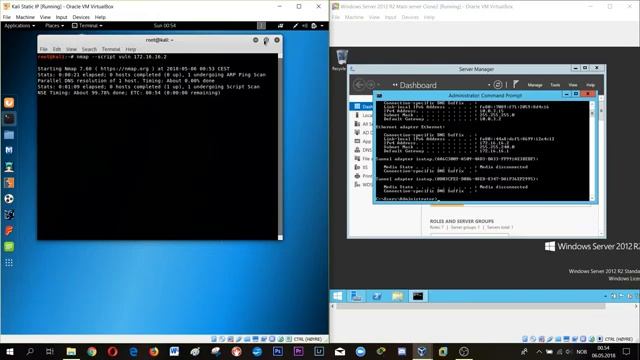Open the power system menu in Kali top bar
The width and height of the screenshot is (640, 360).
click(318, 25)
